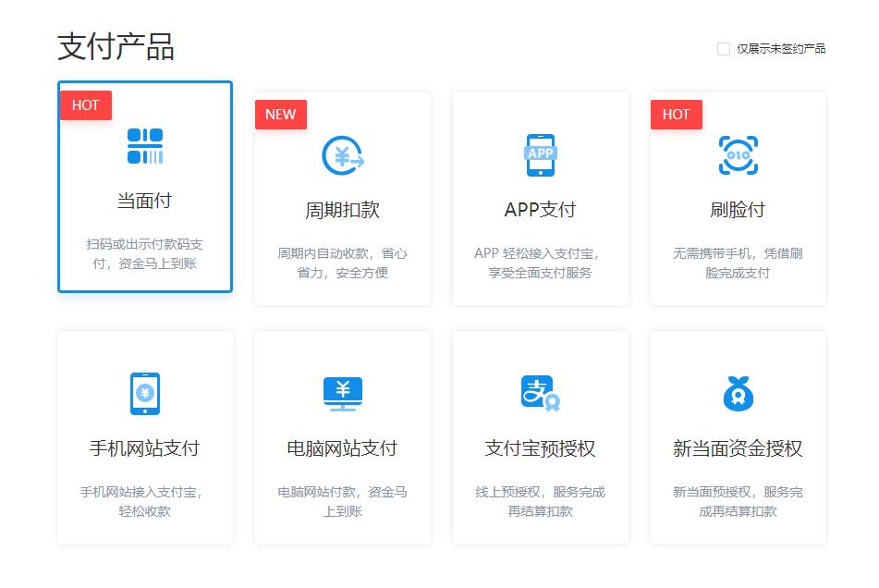879x588 pixels.
Task: Open the 支付宝预授权 product title
Action: pyautogui.click(x=541, y=448)
